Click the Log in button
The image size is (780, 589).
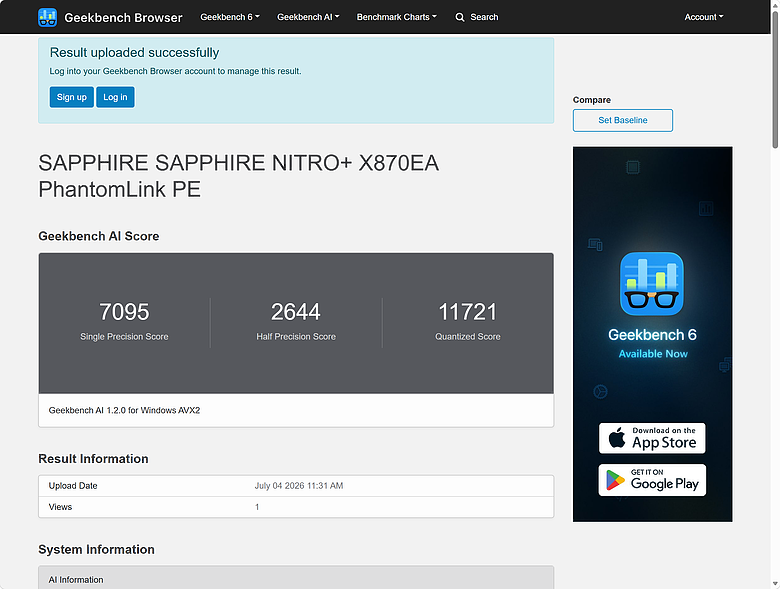point(115,97)
